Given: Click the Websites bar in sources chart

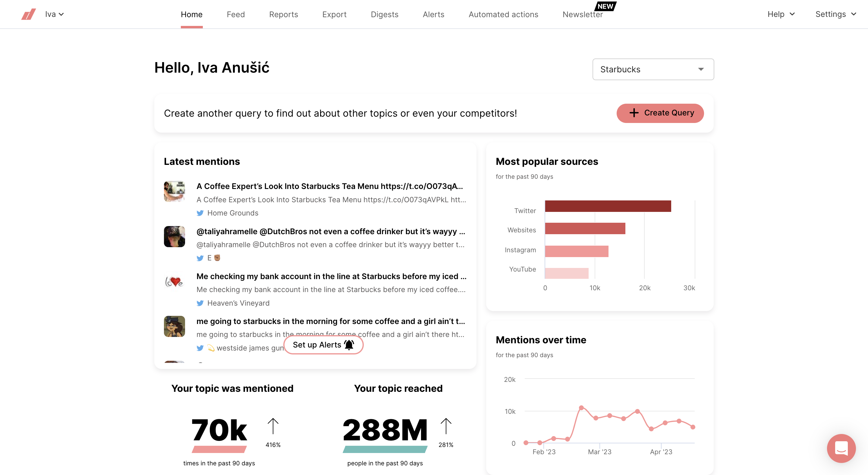Looking at the screenshot, I should pyautogui.click(x=585, y=228).
